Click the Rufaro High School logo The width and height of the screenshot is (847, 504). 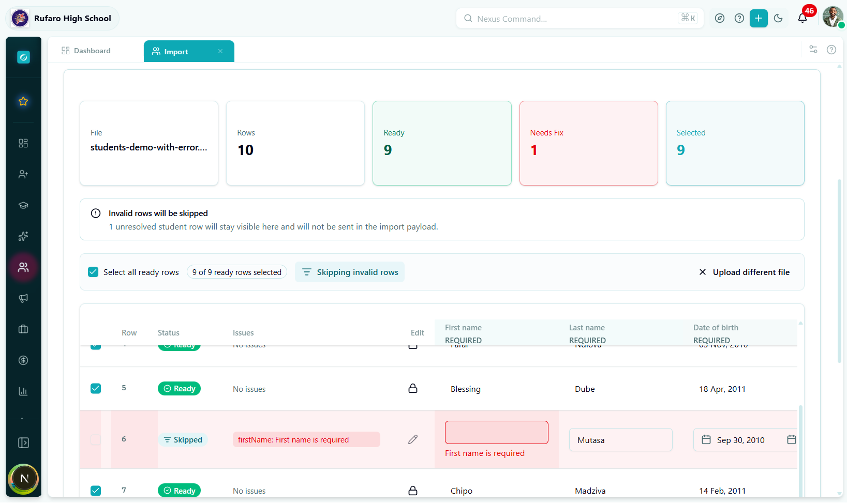click(x=20, y=19)
